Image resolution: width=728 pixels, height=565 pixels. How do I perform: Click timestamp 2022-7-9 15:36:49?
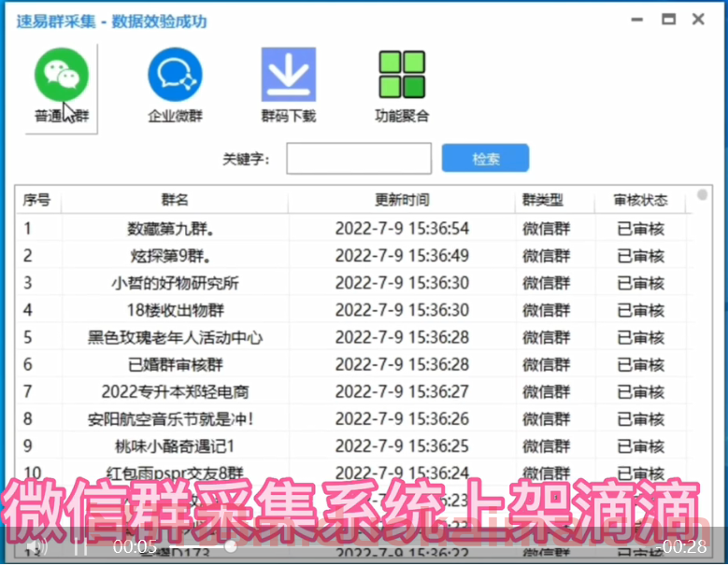402,256
